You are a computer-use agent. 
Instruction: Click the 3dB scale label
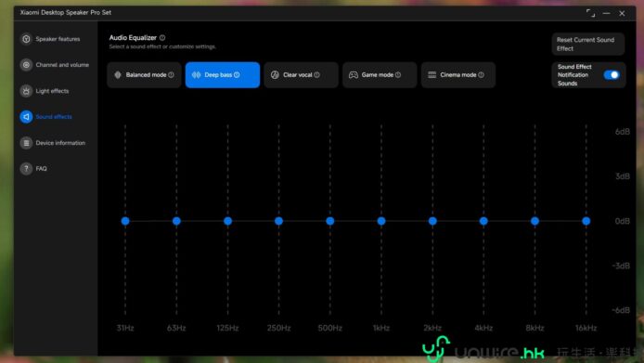[623, 176]
